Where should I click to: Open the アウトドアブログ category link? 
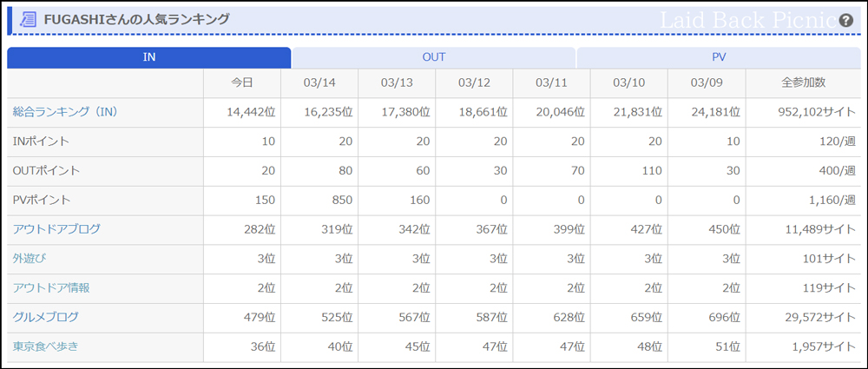(x=56, y=229)
